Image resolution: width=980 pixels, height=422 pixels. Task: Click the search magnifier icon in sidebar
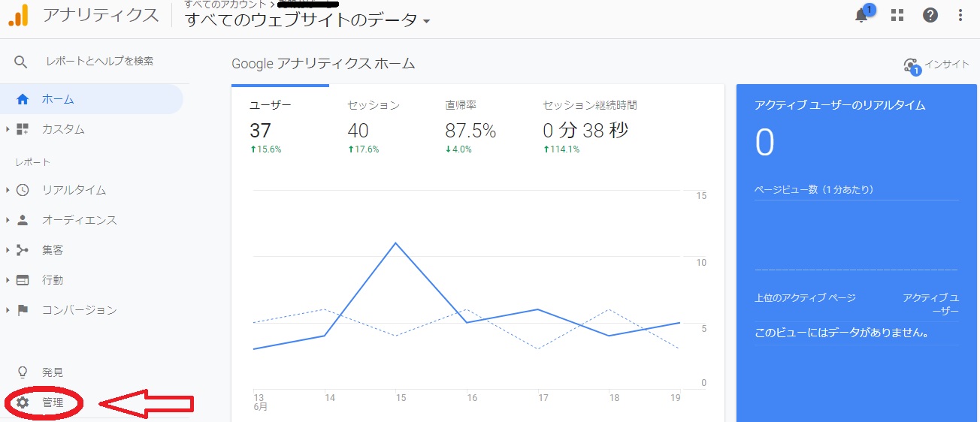click(x=21, y=62)
